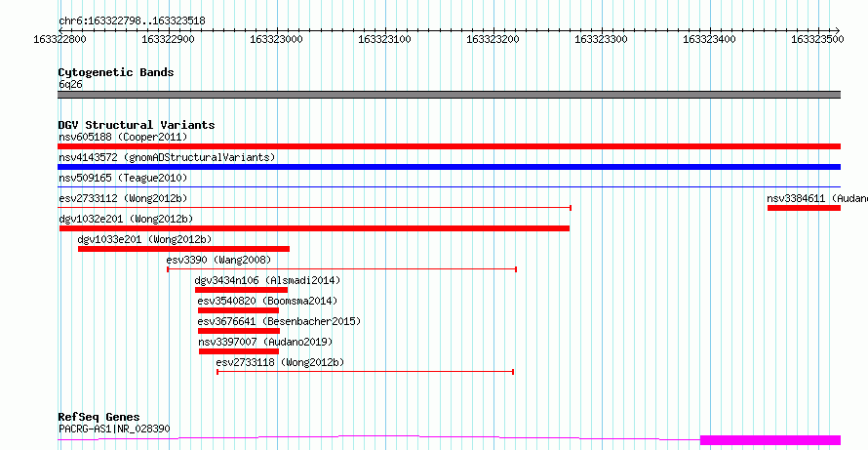Click ruler tick label 163323000
The height and width of the screenshot is (450, 868).
tap(275, 39)
